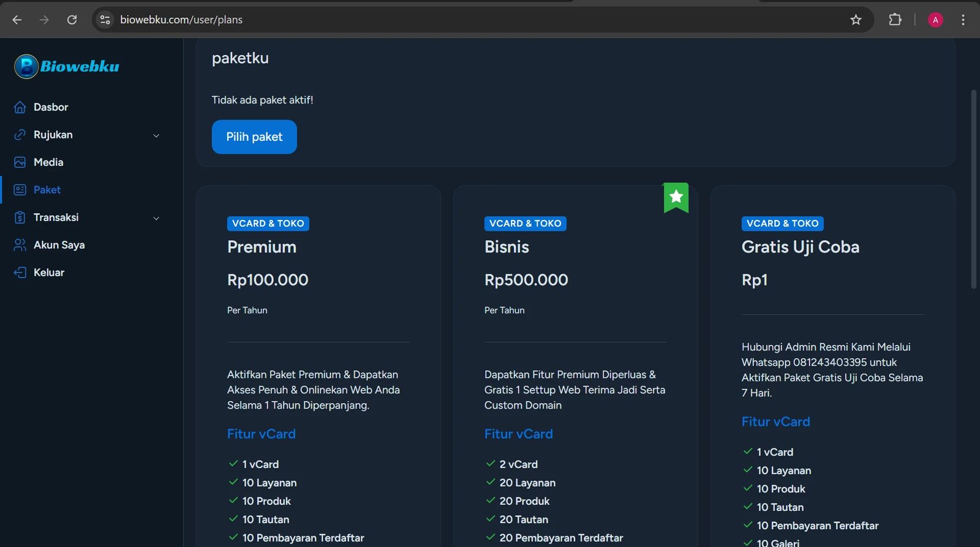The height and width of the screenshot is (547, 980).
Task: Click the Transaksi receipt icon
Action: [20, 217]
